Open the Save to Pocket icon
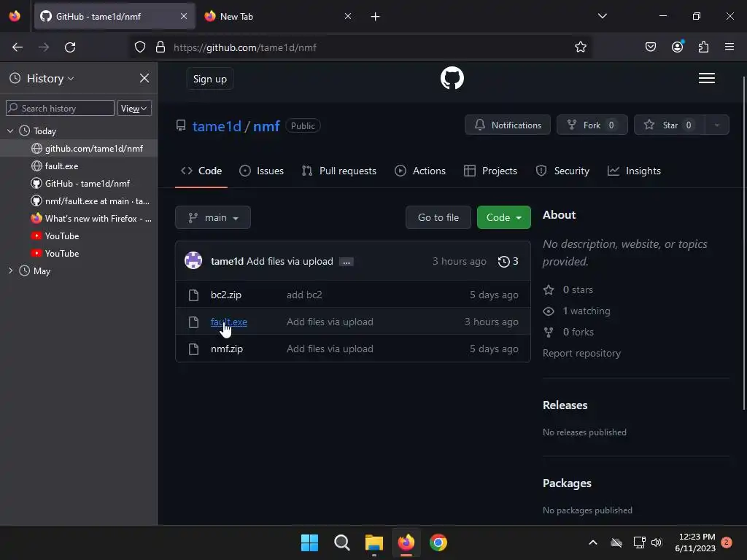This screenshot has height=560, width=747. click(x=650, y=47)
